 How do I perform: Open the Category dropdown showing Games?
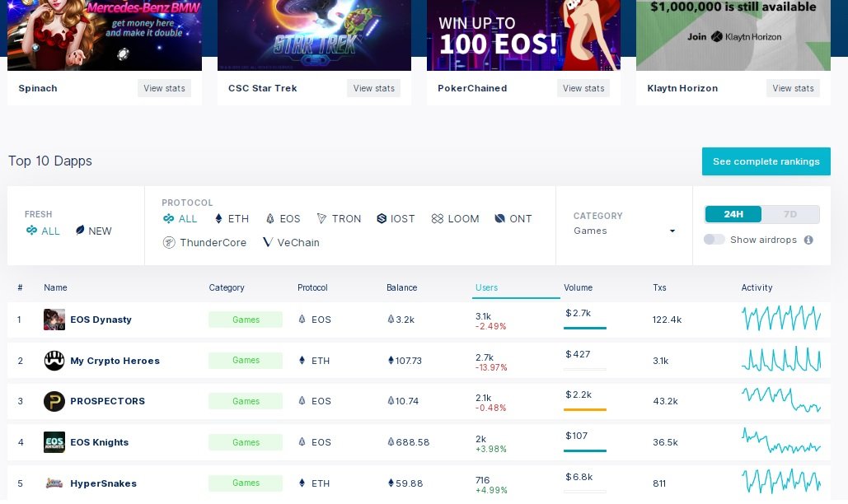[x=624, y=231]
